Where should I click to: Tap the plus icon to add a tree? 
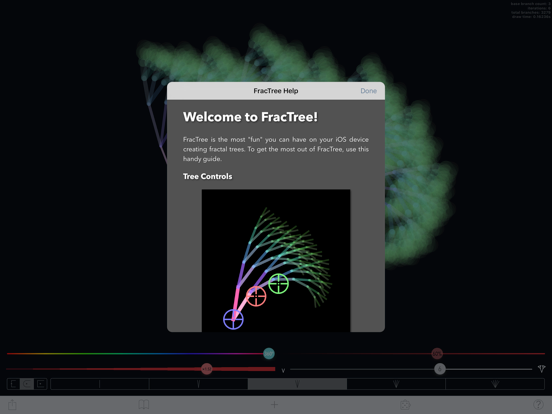(274, 405)
